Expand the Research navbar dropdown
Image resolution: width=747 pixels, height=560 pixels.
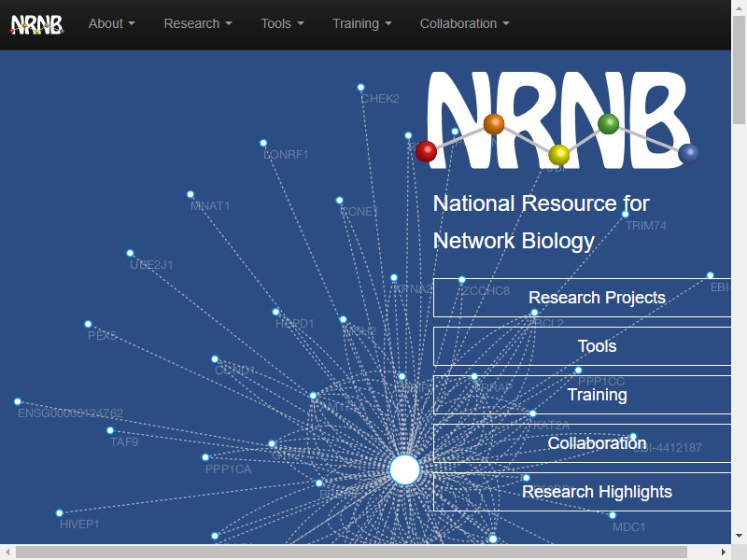198,24
